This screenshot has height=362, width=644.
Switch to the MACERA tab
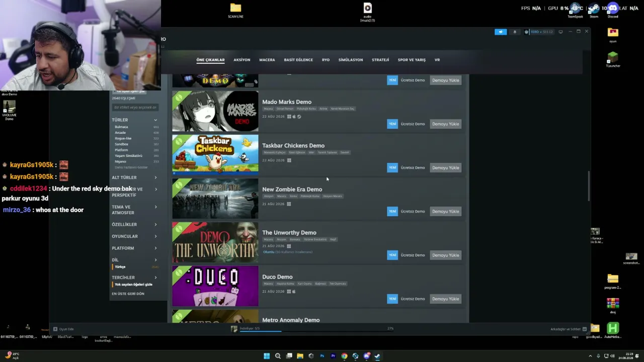tap(267, 60)
